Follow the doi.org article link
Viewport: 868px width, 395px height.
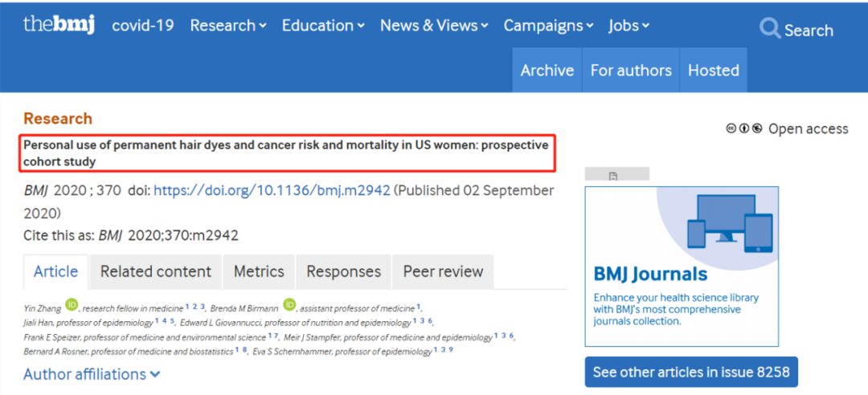pos(272,190)
